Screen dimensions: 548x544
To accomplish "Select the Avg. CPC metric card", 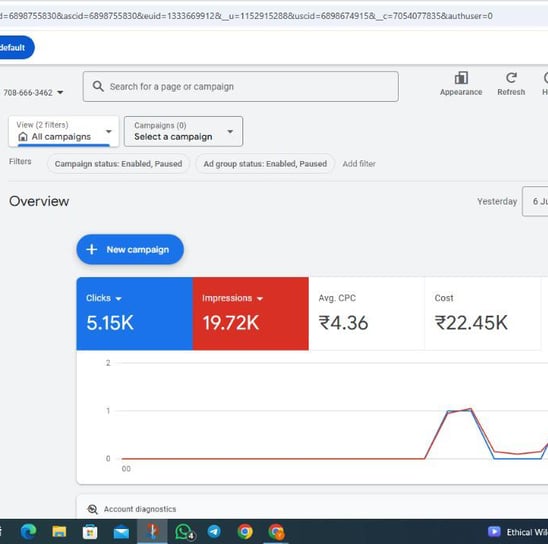I will click(367, 314).
